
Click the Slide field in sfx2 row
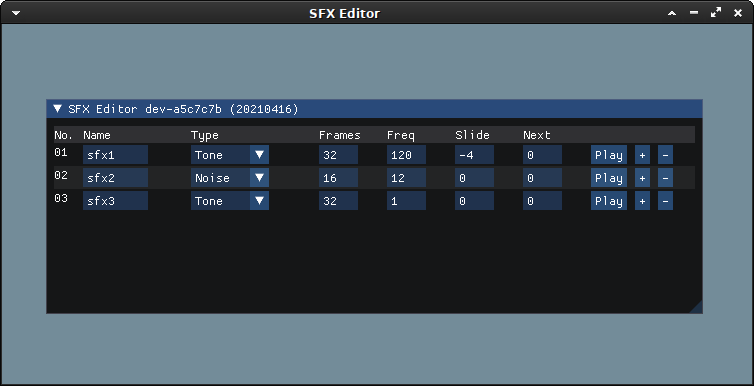coord(475,178)
